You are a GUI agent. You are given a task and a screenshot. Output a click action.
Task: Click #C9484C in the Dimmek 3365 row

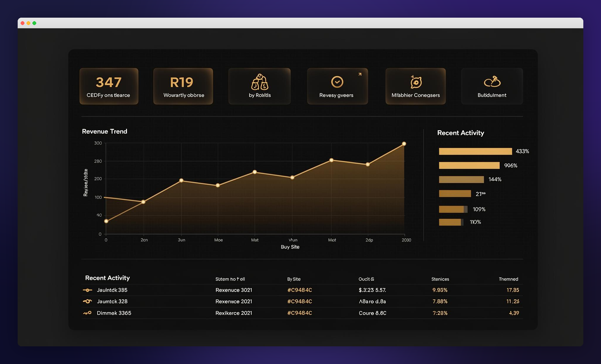tap(300, 313)
